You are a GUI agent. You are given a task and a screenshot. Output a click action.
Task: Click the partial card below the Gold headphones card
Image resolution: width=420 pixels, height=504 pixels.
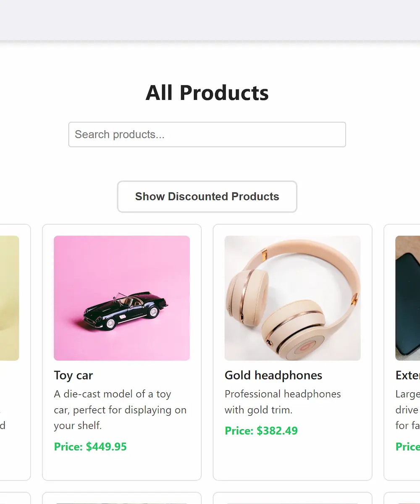click(292, 498)
